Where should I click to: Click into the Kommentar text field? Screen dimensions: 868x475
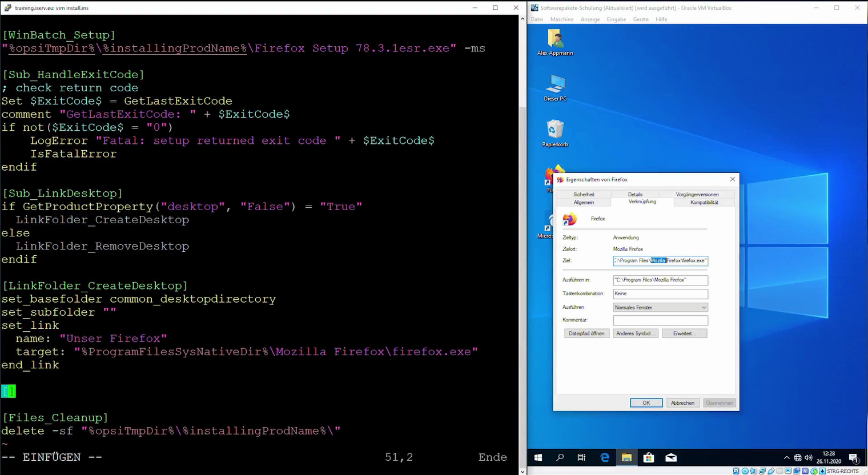[x=660, y=320]
